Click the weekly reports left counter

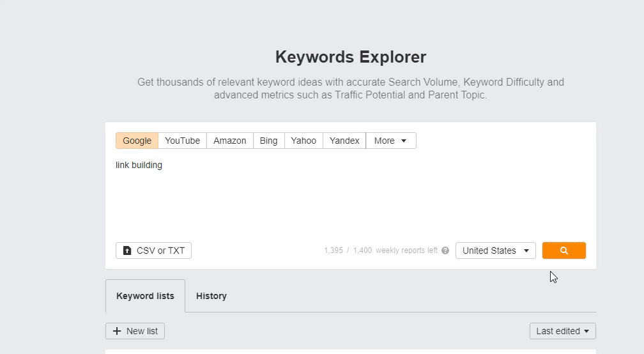tap(381, 250)
